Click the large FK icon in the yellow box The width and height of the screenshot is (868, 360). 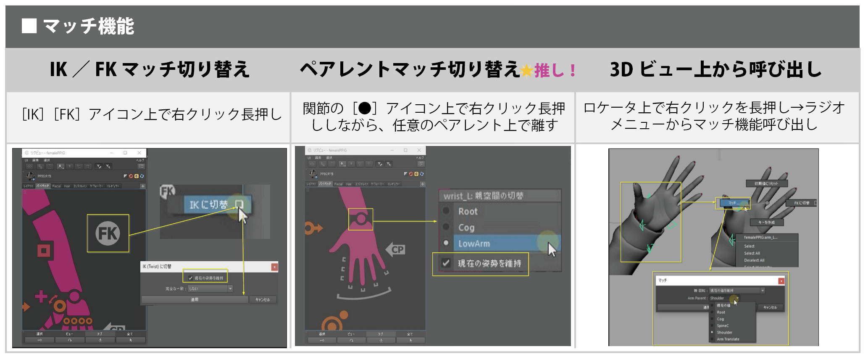pyautogui.click(x=108, y=233)
